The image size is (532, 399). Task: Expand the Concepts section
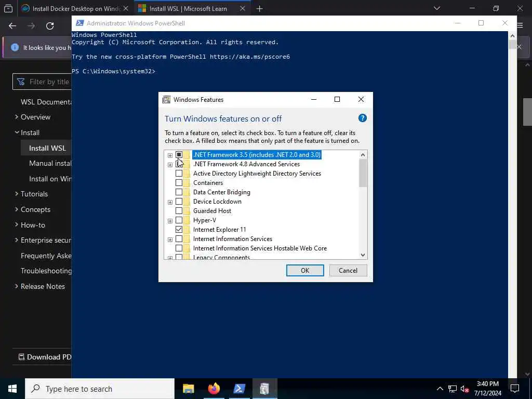tap(17, 209)
